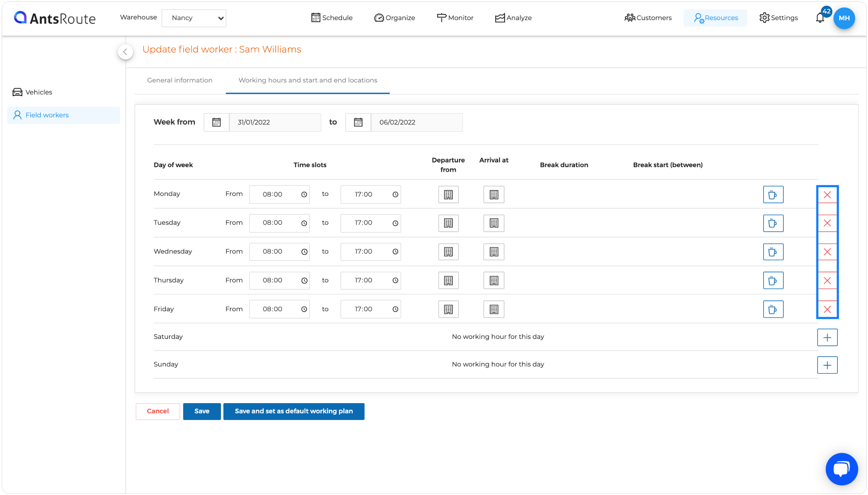This screenshot has height=495, width=868.
Task: Open Friday start time clock picker
Action: click(x=304, y=309)
